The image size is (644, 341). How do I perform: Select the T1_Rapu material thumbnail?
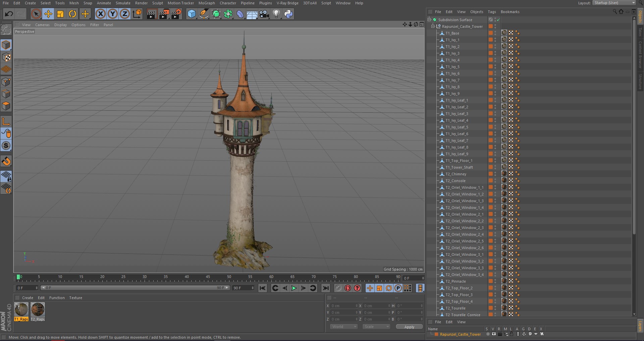(21, 309)
